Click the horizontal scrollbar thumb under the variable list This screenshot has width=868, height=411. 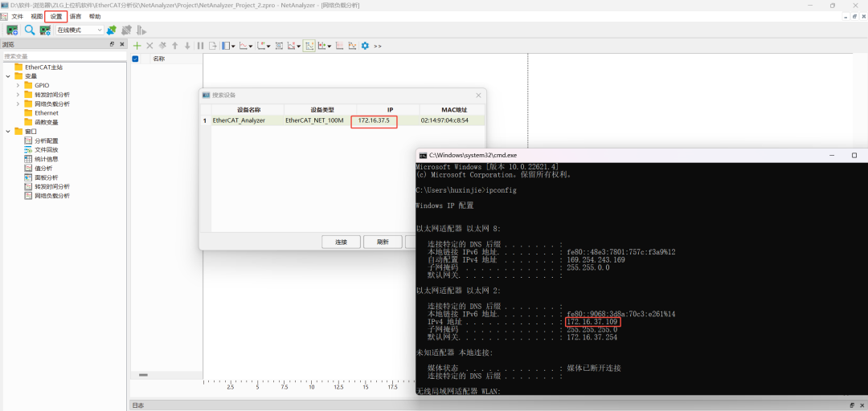pos(143,375)
